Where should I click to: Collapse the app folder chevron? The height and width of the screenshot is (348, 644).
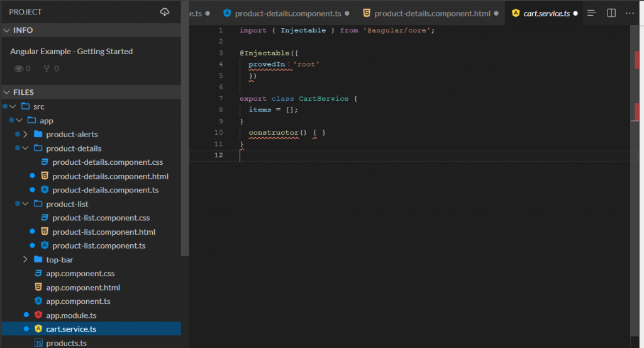[19, 120]
